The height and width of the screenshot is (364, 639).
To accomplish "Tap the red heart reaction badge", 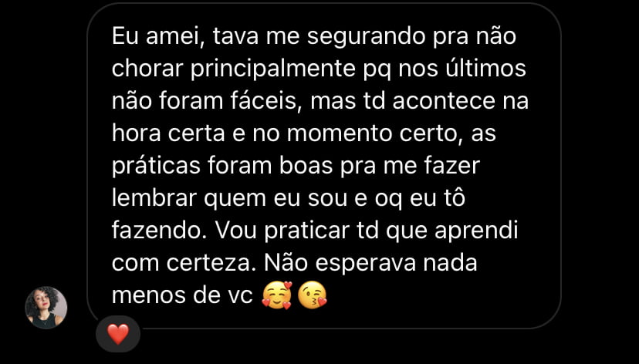I will point(118,334).
